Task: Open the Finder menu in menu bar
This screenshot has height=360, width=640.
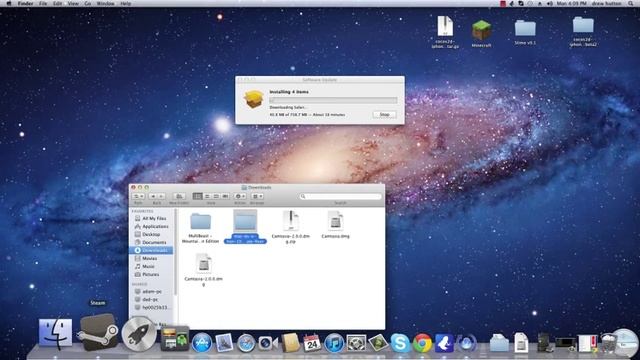Action: 25,3
